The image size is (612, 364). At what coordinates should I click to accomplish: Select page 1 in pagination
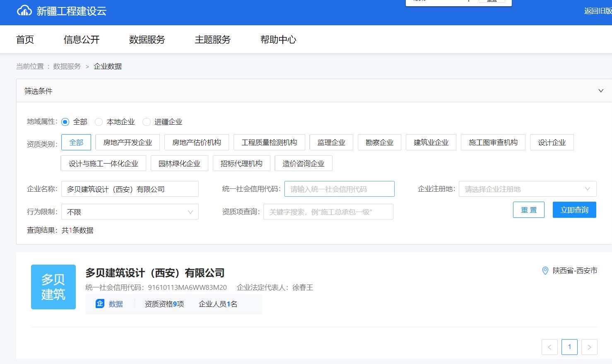[569, 347]
